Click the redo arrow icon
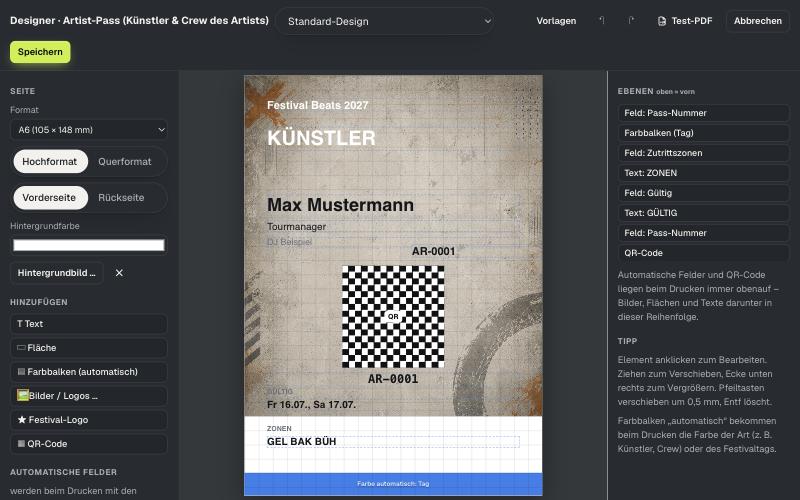800x500 pixels. 631,20
